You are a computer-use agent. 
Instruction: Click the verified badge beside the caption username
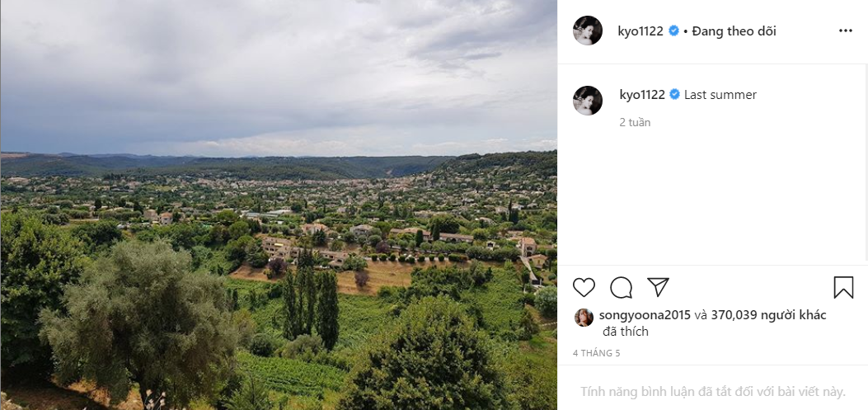pos(675,95)
